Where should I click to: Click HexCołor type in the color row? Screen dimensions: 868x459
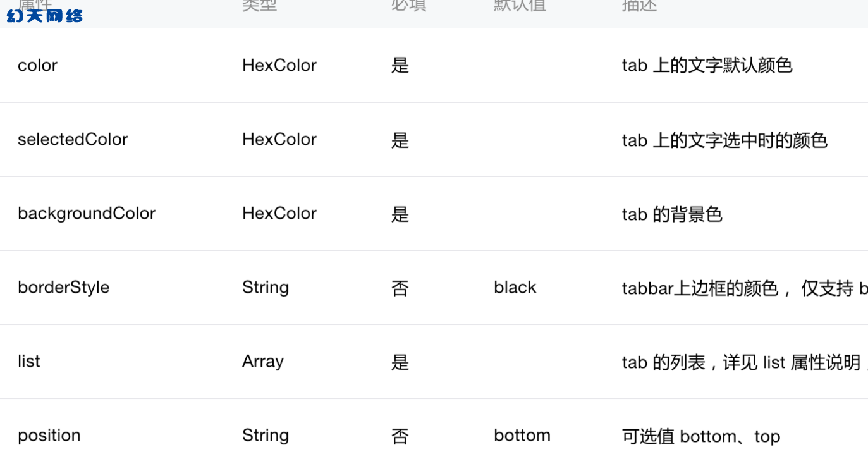(279, 65)
